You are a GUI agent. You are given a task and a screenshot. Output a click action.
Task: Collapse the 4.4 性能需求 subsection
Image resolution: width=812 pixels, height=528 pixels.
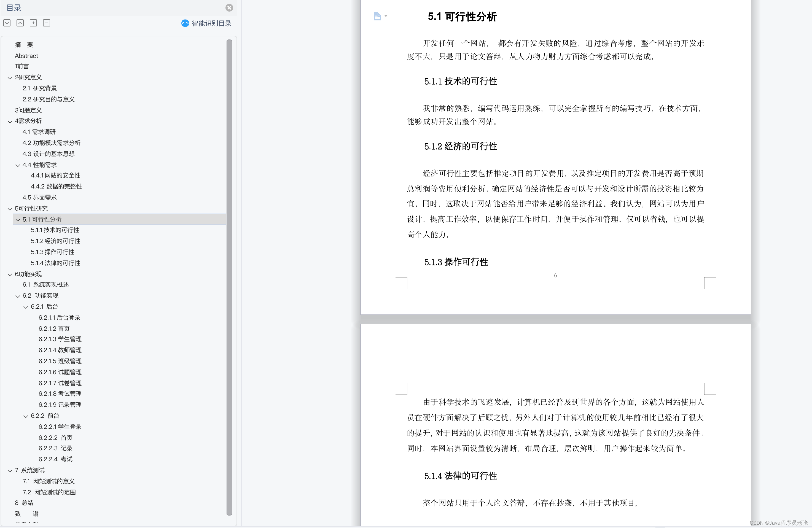click(x=18, y=165)
